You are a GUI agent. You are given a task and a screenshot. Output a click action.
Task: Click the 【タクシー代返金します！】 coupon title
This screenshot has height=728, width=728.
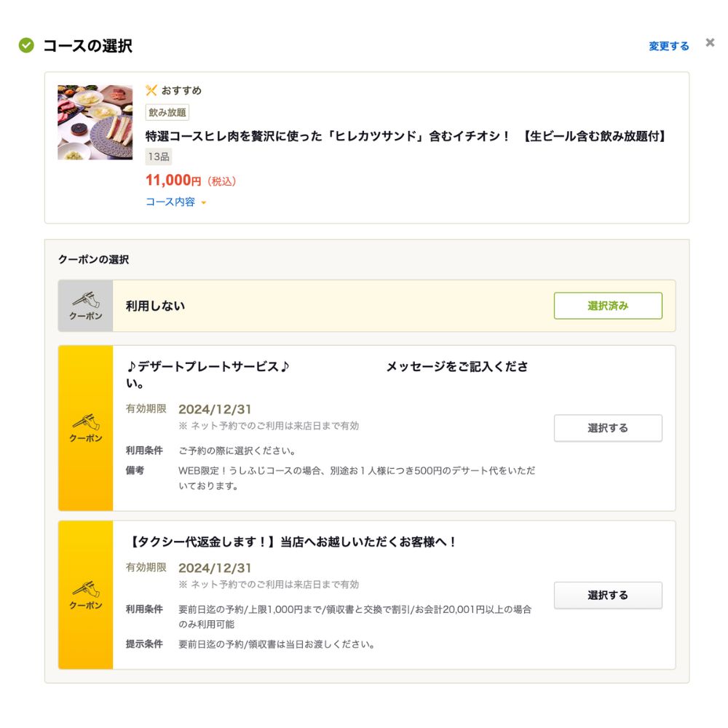(292, 542)
